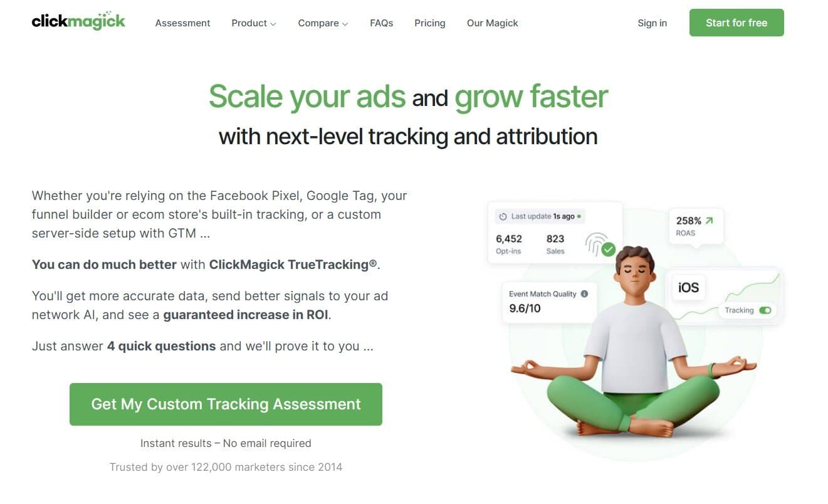Expand the Compare dropdown menu
This screenshot has width=828, height=504.
click(323, 23)
